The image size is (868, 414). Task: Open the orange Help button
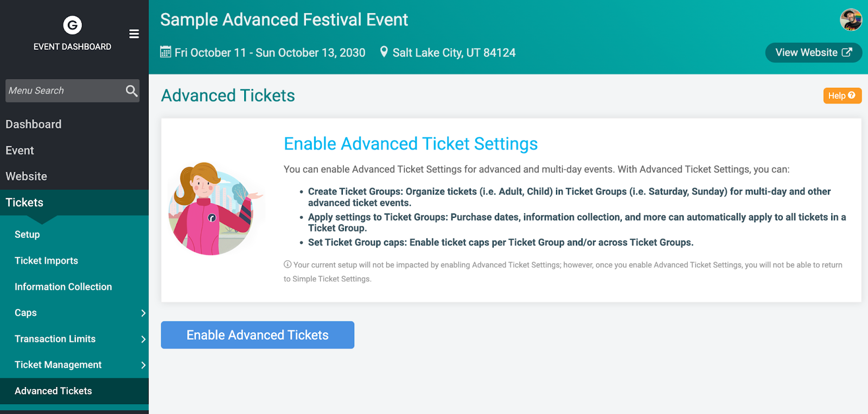coord(842,95)
